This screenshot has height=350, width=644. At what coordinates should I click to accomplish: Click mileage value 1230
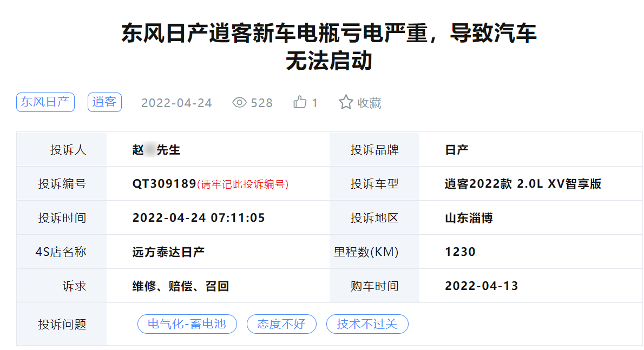(461, 252)
